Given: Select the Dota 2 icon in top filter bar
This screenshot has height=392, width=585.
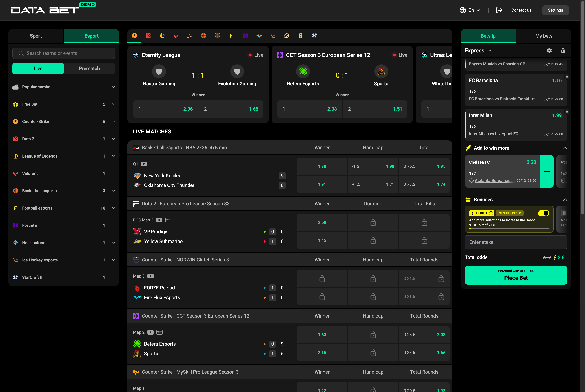Looking at the screenshot, I should (x=148, y=36).
